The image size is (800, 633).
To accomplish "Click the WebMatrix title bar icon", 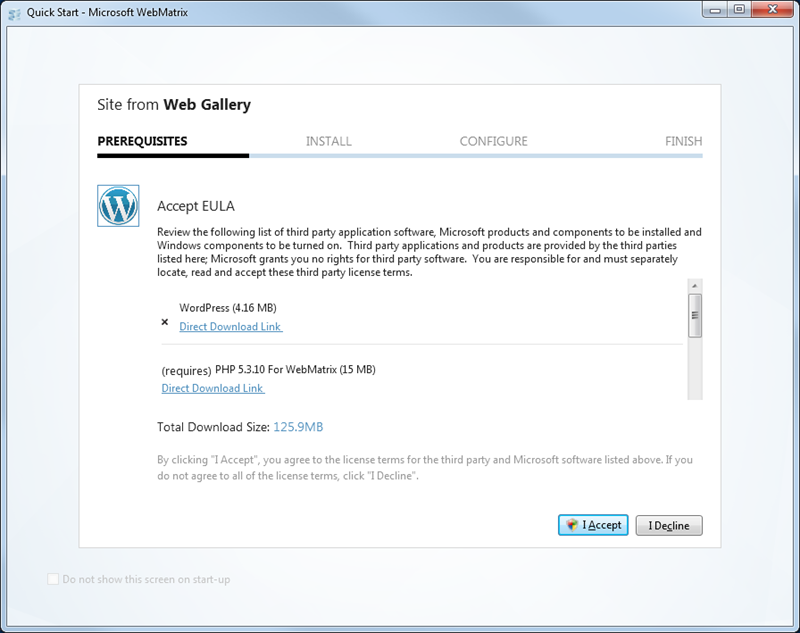I will click(x=14, y=13).
